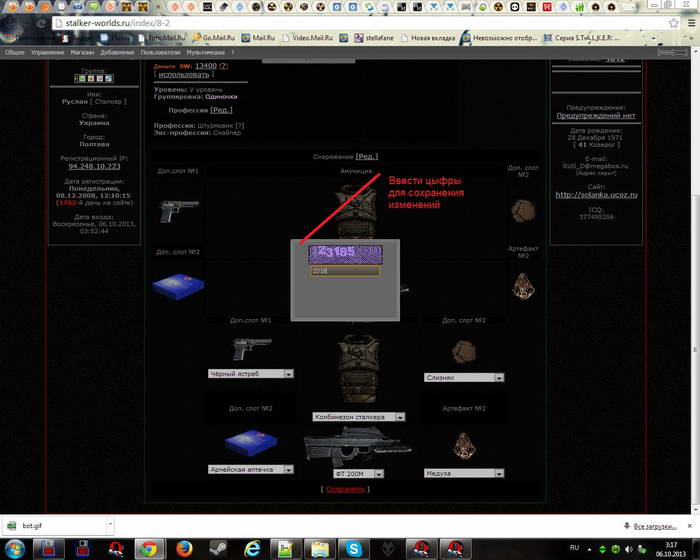Click the использовать link under money
Image resolution: width=700 pixels, height=560 pixels.
point(183,75)
